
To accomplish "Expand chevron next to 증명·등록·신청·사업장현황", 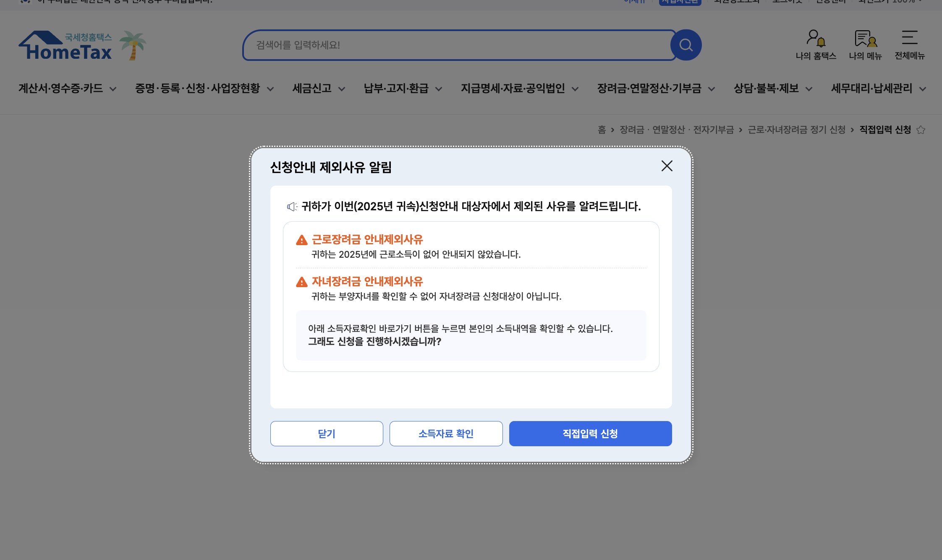I will (270, 89).
